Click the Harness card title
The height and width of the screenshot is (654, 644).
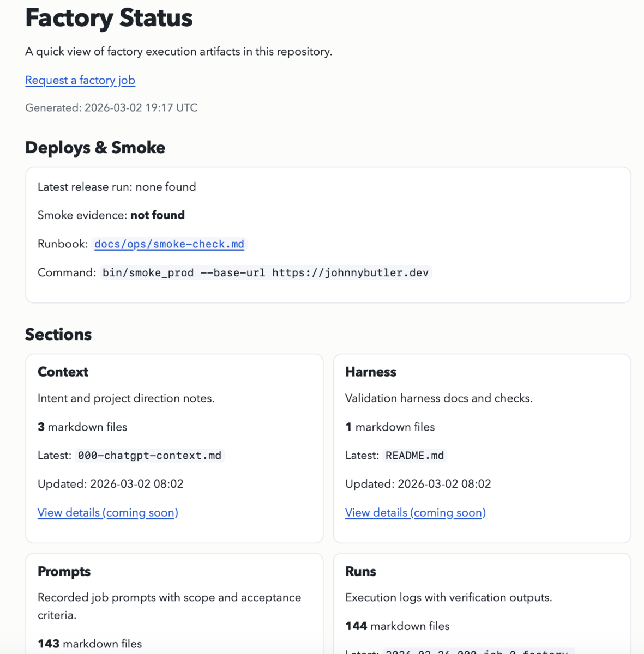(370, 372)
